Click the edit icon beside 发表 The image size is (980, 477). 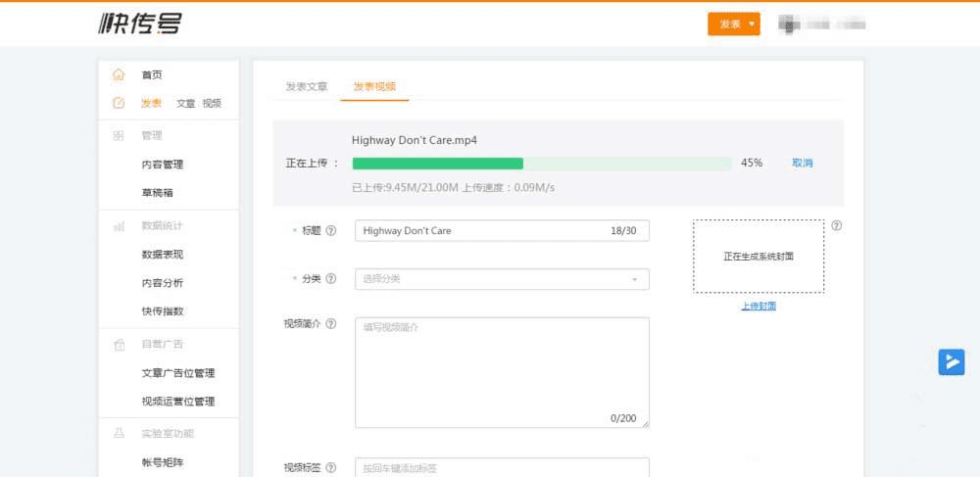pyautogui.click(x=119, y=103)
